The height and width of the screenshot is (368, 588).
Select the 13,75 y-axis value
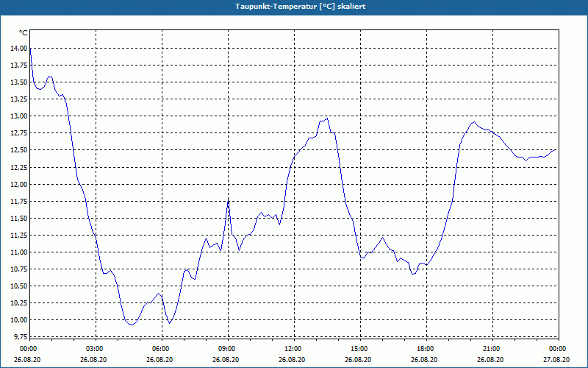tap(19, 65)
